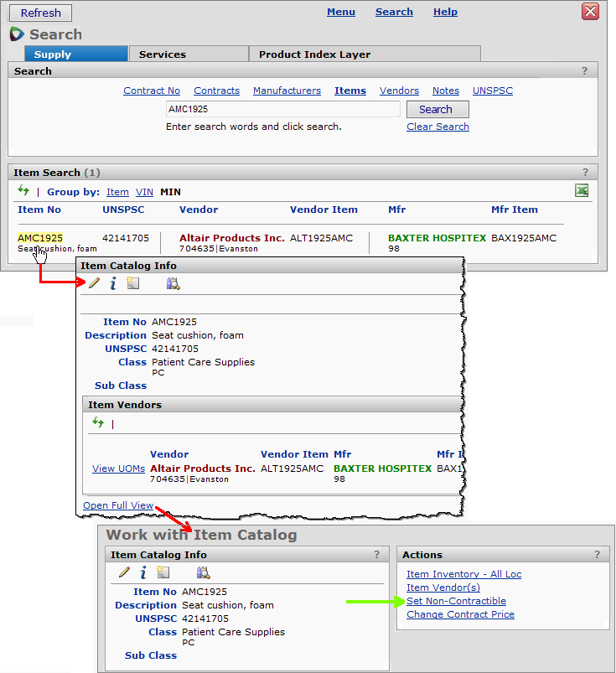
Task: Click the help question mark in Item Search header
Action: (584, 173)
